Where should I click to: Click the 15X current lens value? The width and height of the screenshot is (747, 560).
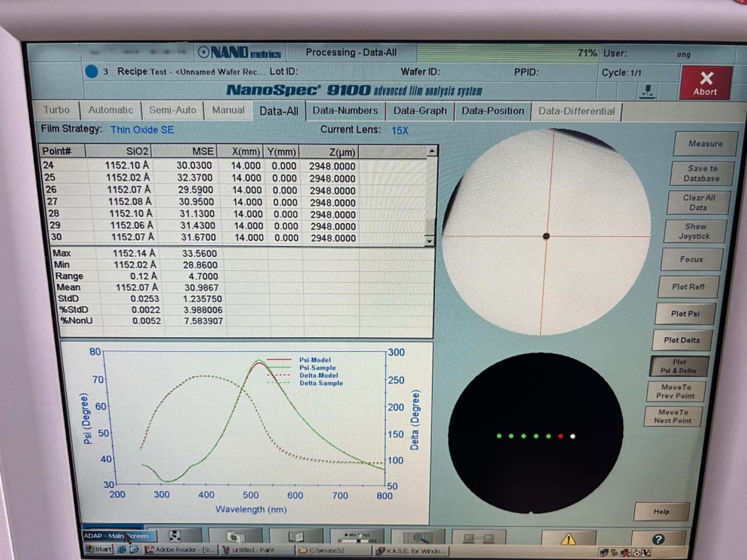click(x=400, y=130)
